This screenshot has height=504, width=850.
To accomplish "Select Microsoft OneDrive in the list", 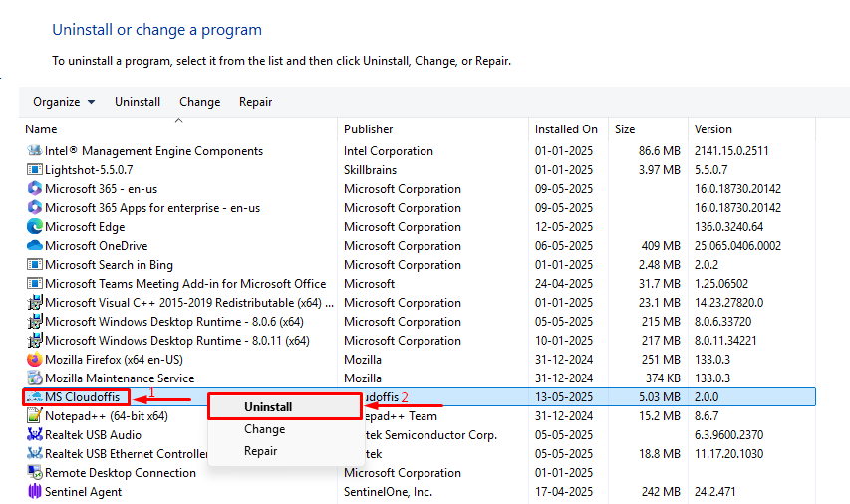I will point(96,246).
